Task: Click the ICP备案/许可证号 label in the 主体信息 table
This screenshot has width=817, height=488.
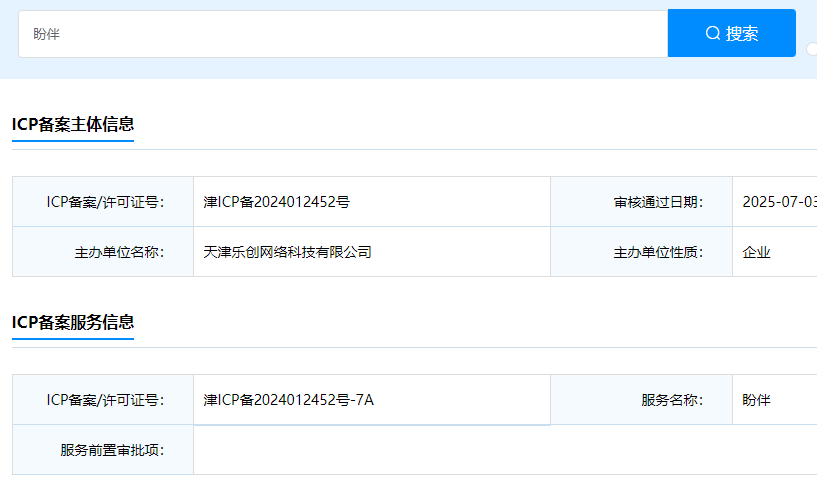Action: coord(105,202)
